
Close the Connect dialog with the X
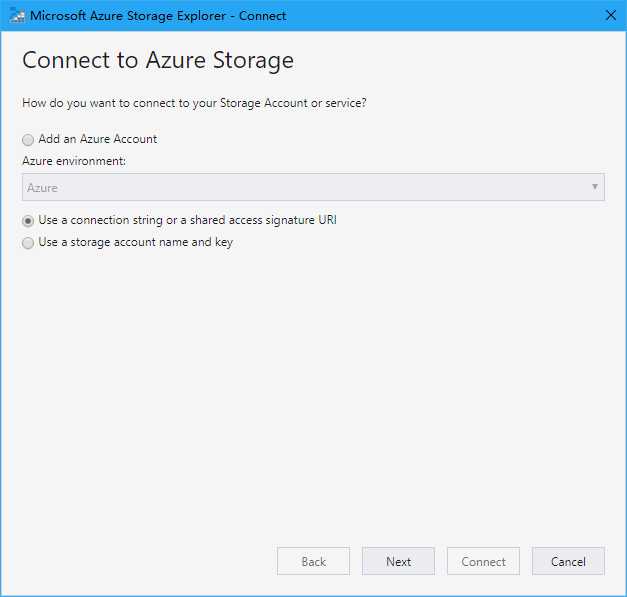[611, 16]
